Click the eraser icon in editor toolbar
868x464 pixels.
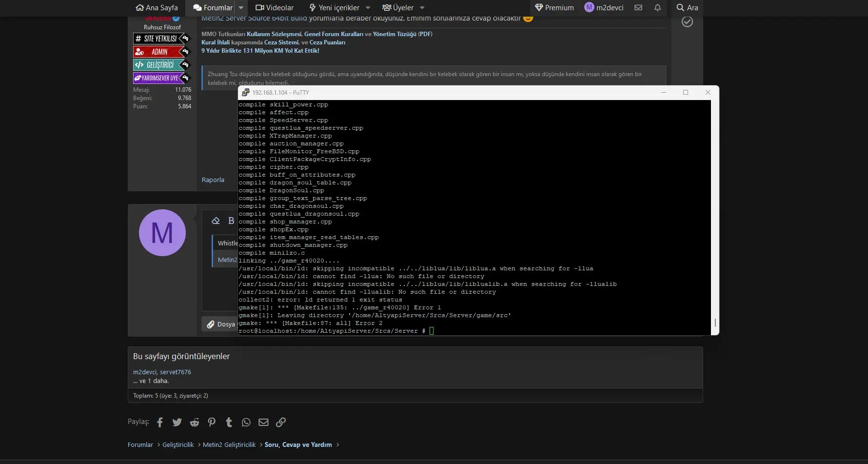pos(216,221)
